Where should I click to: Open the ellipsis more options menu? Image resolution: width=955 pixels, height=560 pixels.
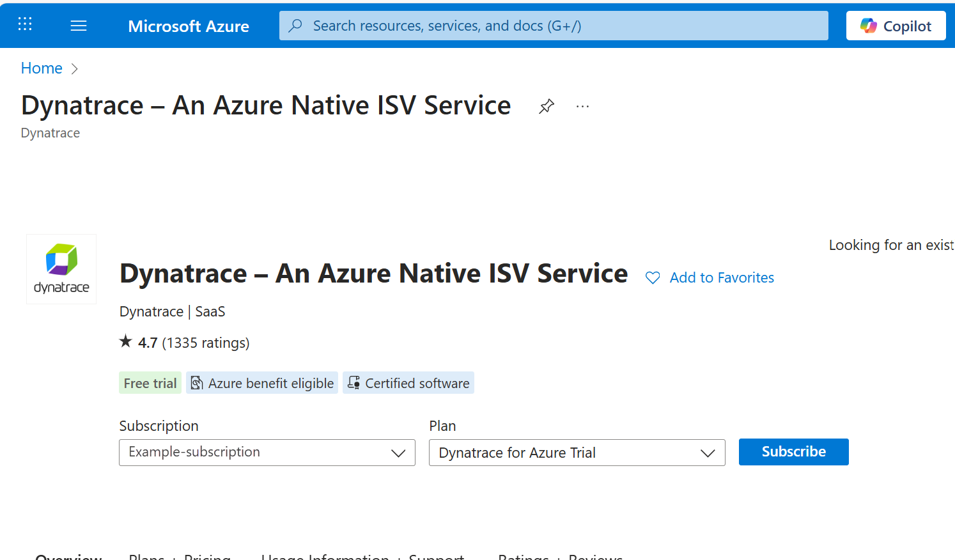click(582, 106)
